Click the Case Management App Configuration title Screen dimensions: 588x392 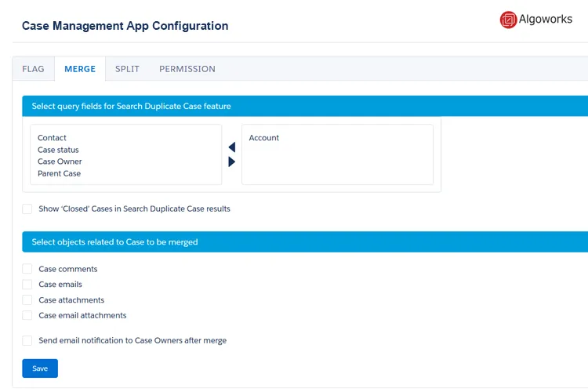(125, 26)
